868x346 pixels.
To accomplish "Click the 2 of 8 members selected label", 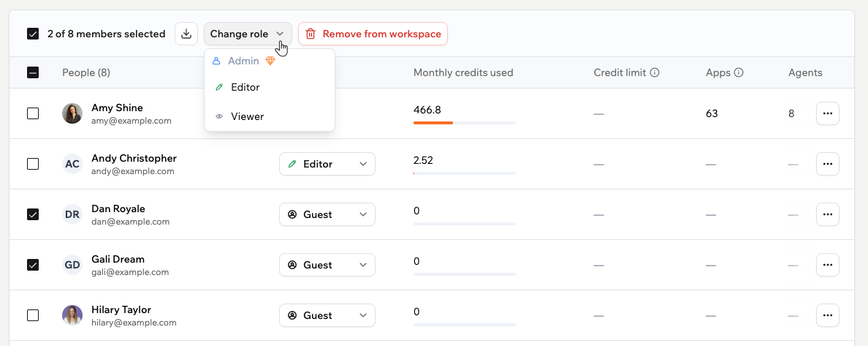I will [x=106, y=34].
